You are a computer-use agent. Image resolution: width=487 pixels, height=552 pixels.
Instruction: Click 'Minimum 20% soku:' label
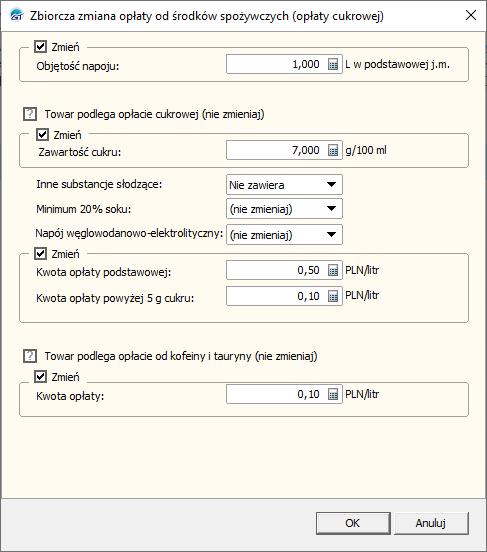(84, 209)
